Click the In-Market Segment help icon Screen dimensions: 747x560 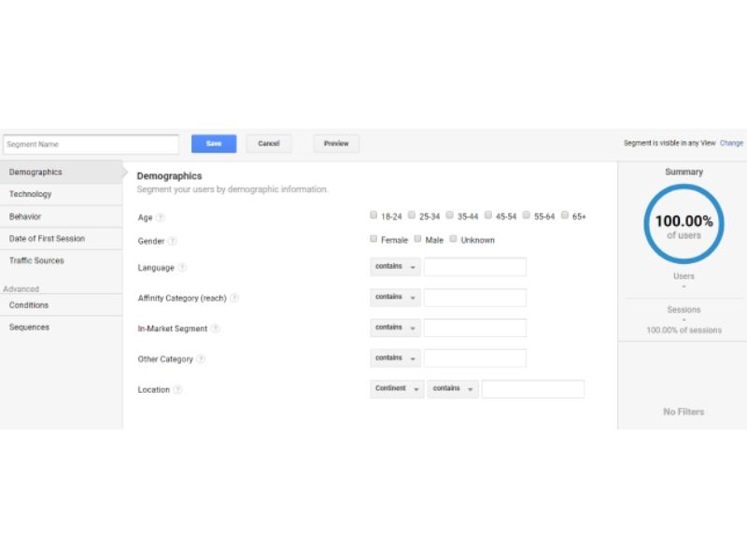pos(216,329)
